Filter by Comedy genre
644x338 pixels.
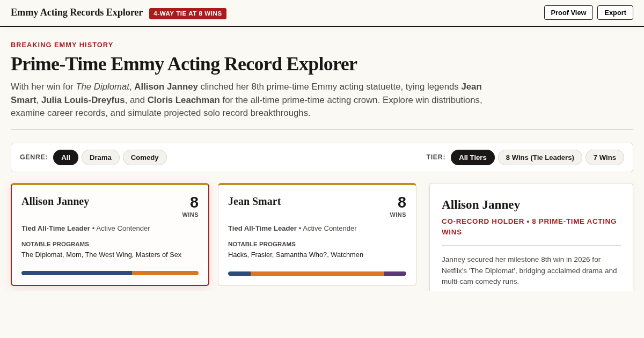[145, 157]
